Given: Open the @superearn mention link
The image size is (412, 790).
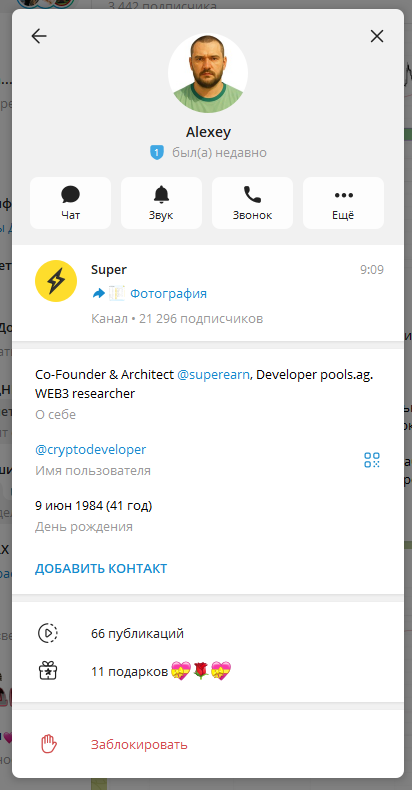Looking at the screenshot, I should 213,375.
